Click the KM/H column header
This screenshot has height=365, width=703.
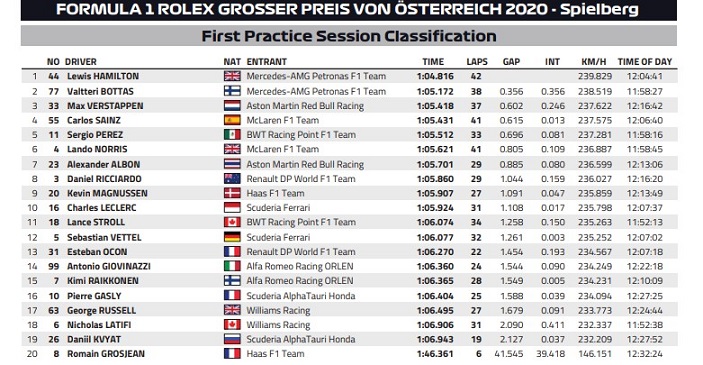tap(594, 62)
